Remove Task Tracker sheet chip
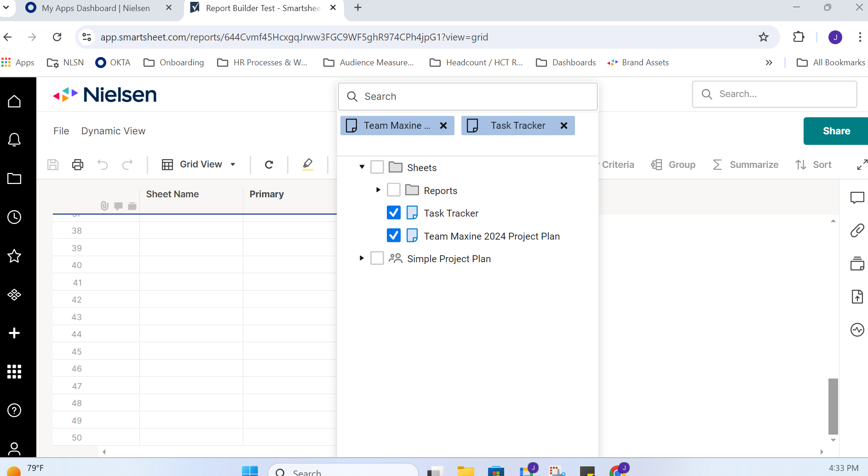 coord(564,126)
